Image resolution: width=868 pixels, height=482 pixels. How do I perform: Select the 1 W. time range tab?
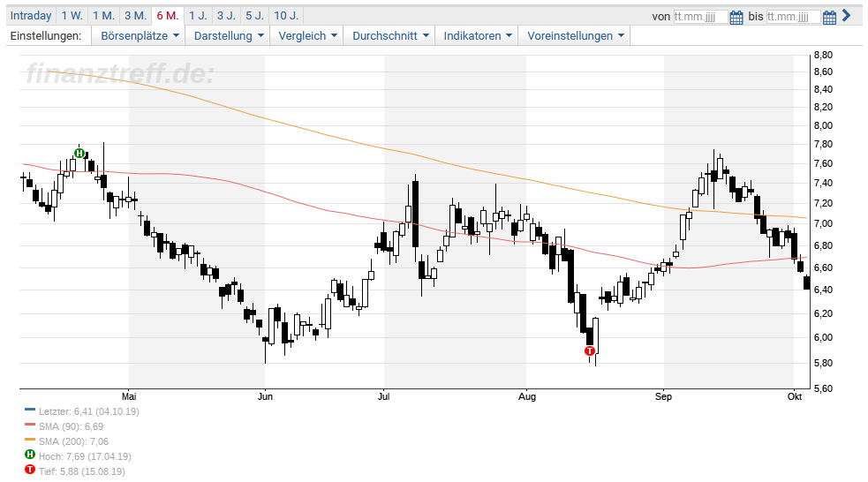pos(72,16)
